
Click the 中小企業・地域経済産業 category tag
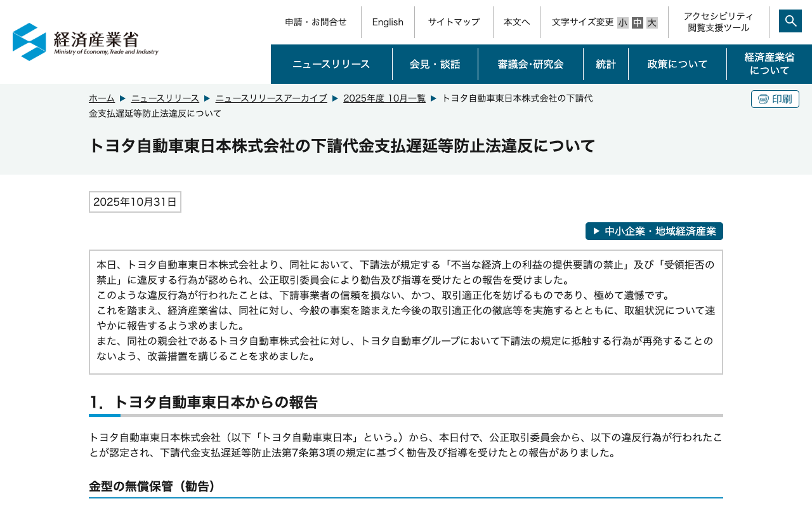[654, 231]
